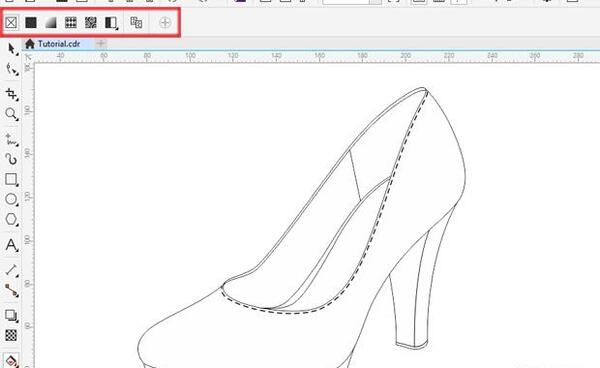
Task: Select Bitmap pattern fill
Action: coord(91,23)
